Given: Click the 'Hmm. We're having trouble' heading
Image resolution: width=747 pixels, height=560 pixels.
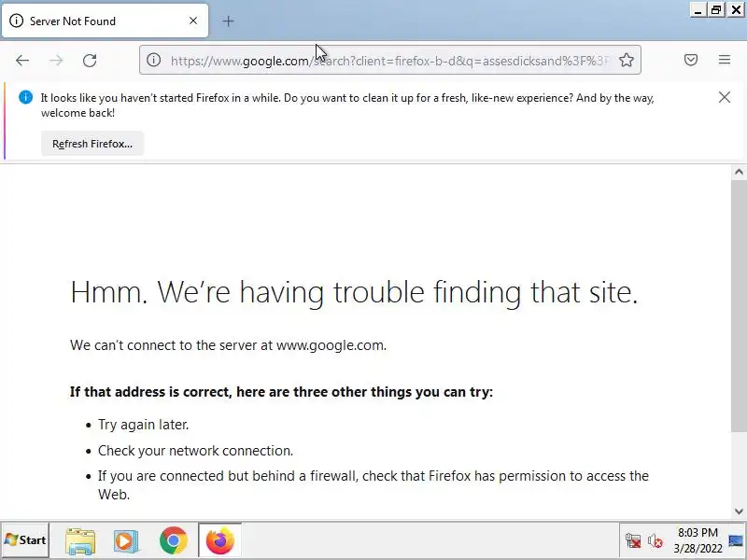Looking at the screenshot, I should [354, 292].
